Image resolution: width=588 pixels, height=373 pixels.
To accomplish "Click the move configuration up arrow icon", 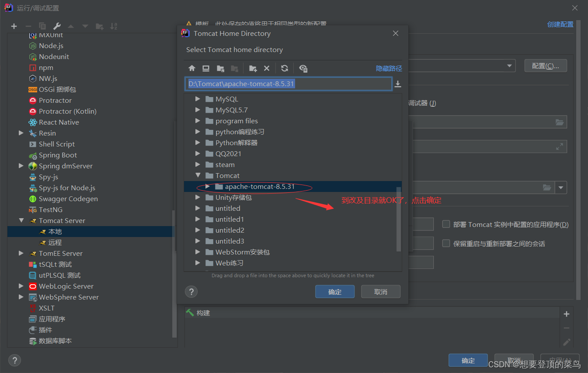I will click(71, 26).
